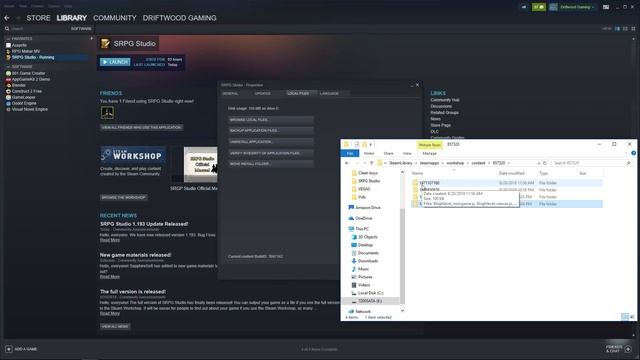Close the SRPG Studio Properties dialog
Image resolution: width=640 pixels, height=360 pixels.
point(417,85)
